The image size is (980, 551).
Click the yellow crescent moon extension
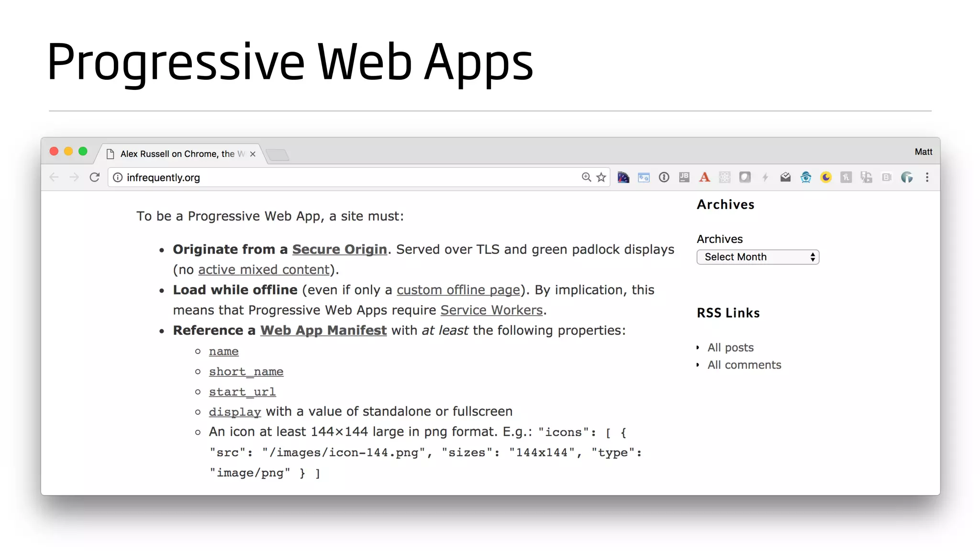[x=826, y=177]
